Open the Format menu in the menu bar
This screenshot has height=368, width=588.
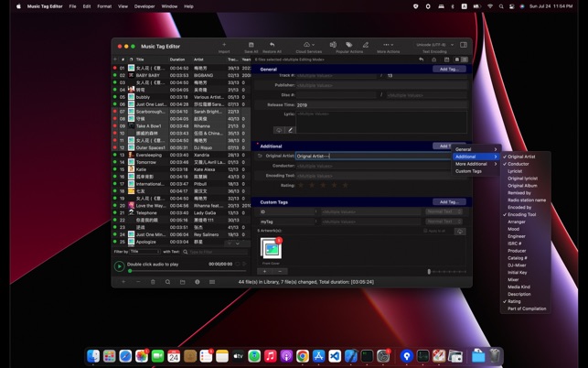[x=104, y=6]
